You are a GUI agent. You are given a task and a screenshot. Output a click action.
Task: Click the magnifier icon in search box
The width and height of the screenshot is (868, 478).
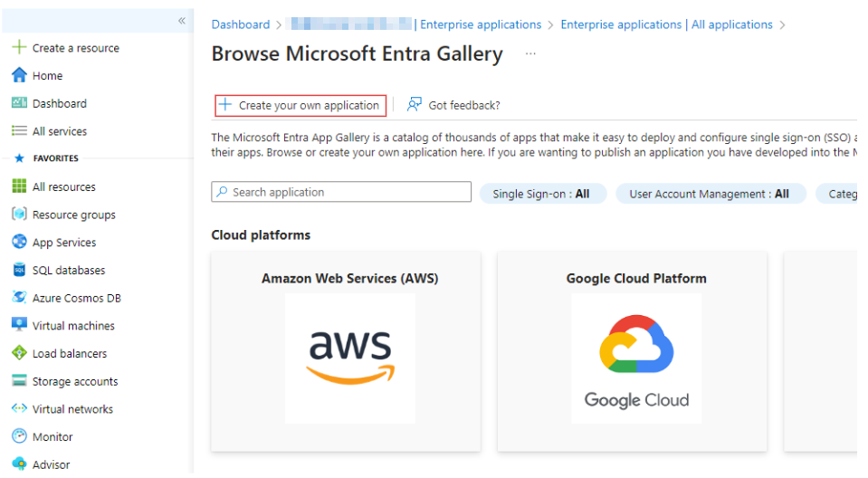(x=222, y=192)
